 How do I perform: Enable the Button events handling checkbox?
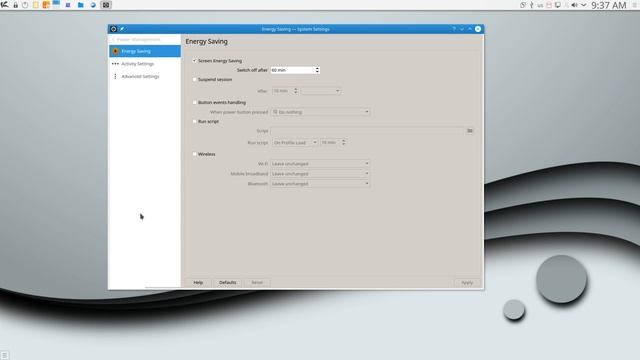click(x=195, y=102)
